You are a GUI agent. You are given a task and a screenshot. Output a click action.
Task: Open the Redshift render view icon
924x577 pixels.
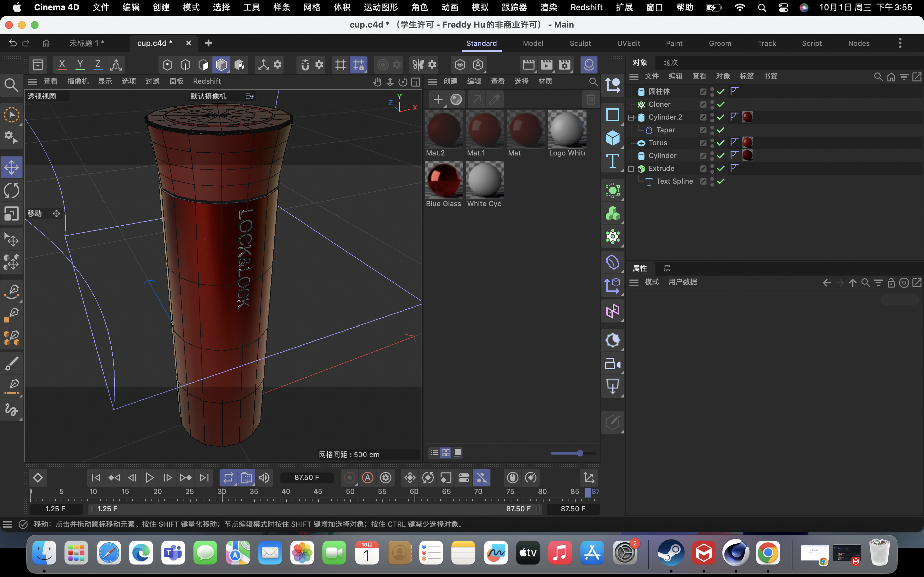pyautogui.click(x=588, y=64)
